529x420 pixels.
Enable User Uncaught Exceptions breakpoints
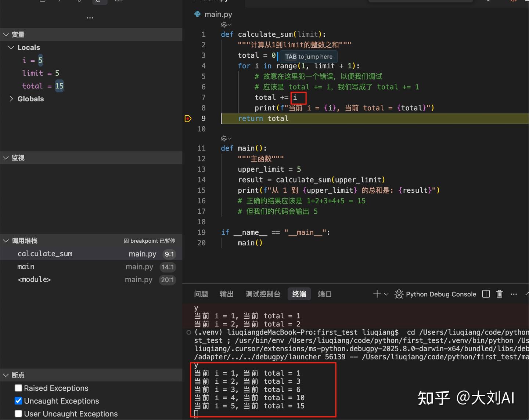tap(18, 413)
